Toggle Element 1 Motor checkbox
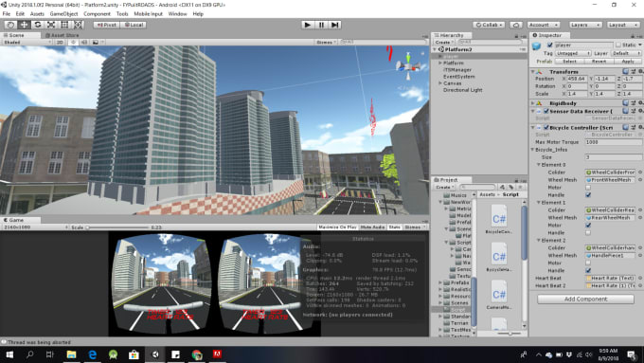This screenshot has width=644, height=363. click(588, 225)
